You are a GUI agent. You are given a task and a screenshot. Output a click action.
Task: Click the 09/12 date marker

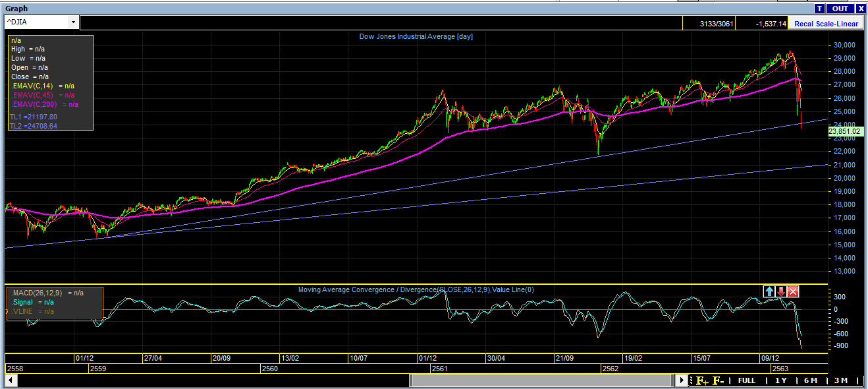coord(771,359)
